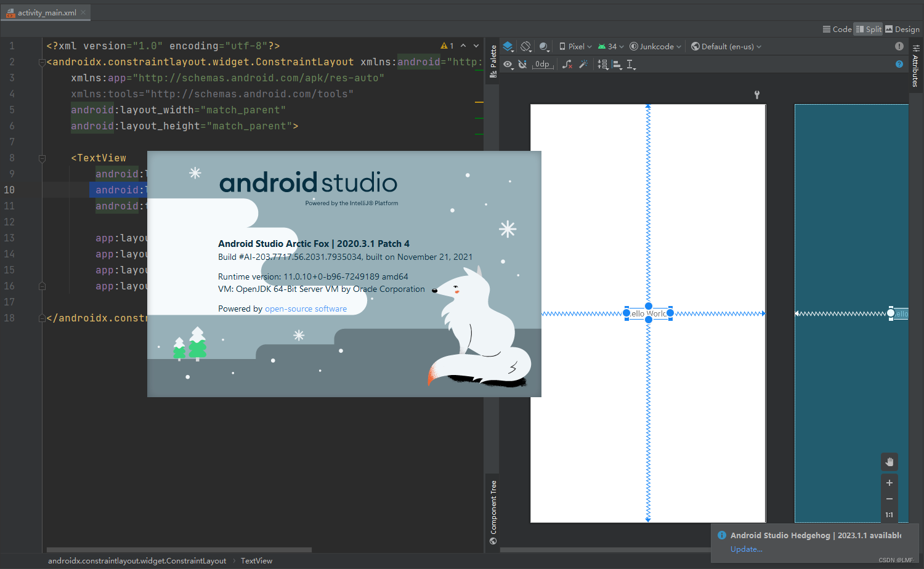Click the horizontal scrollbar of code editor
This screenshot has width=924, height=569.
click(x=179, y=550)
